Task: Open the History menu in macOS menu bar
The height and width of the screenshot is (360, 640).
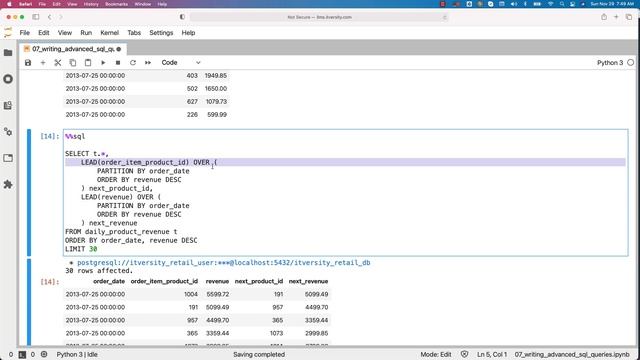Action: 91,4
